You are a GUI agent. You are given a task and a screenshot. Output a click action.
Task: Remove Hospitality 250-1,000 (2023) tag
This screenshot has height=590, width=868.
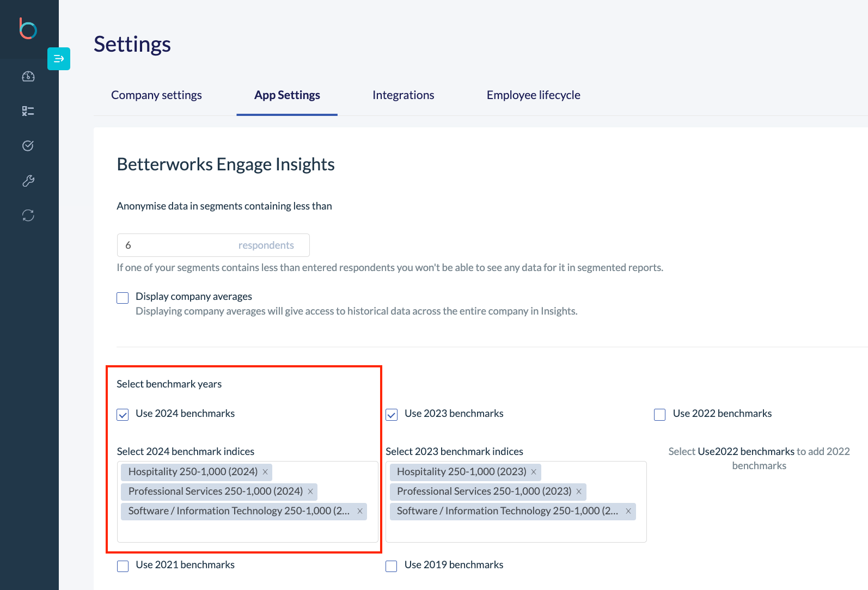pos(534,472)
